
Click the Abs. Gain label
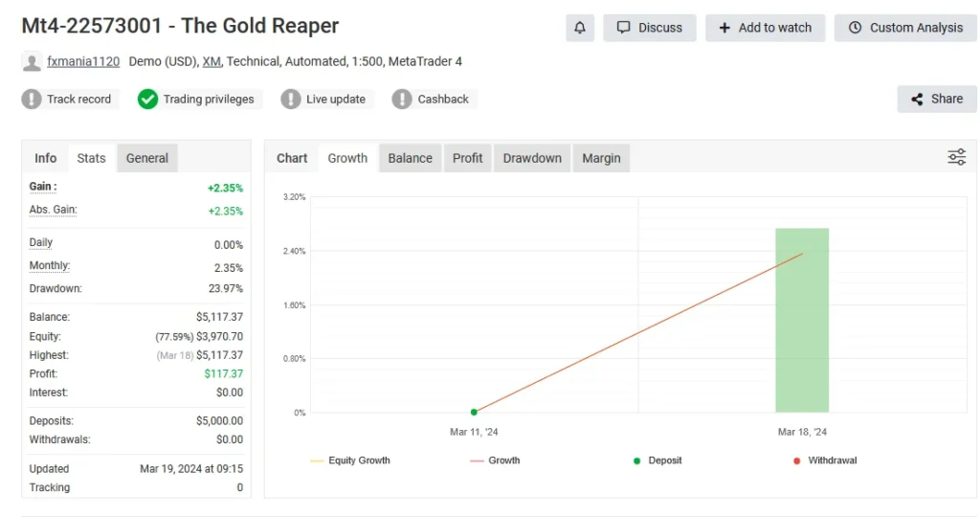tap(54, 210)
